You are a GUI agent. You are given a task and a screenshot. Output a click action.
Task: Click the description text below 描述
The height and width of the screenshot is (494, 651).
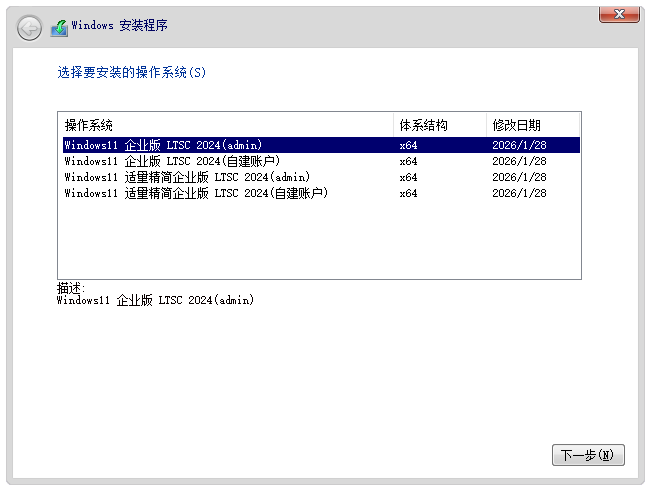tap(155, 300)
